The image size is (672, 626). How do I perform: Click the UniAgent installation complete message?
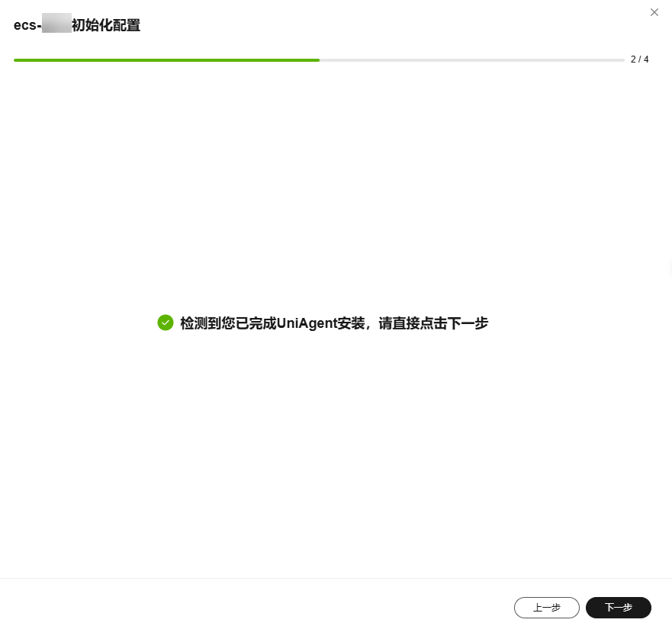[x=334, y=323]
